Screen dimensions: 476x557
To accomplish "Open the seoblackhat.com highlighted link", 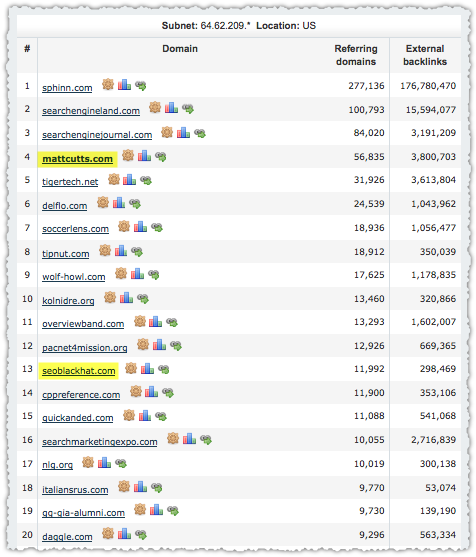I will pyautogui.click(x=79, y=371).
